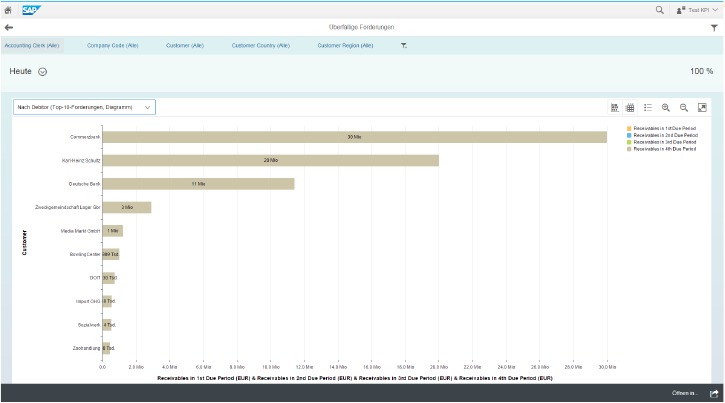Click the Öffnen in... button
Screen dimensions: 725x403
click(x=686, y=393)
